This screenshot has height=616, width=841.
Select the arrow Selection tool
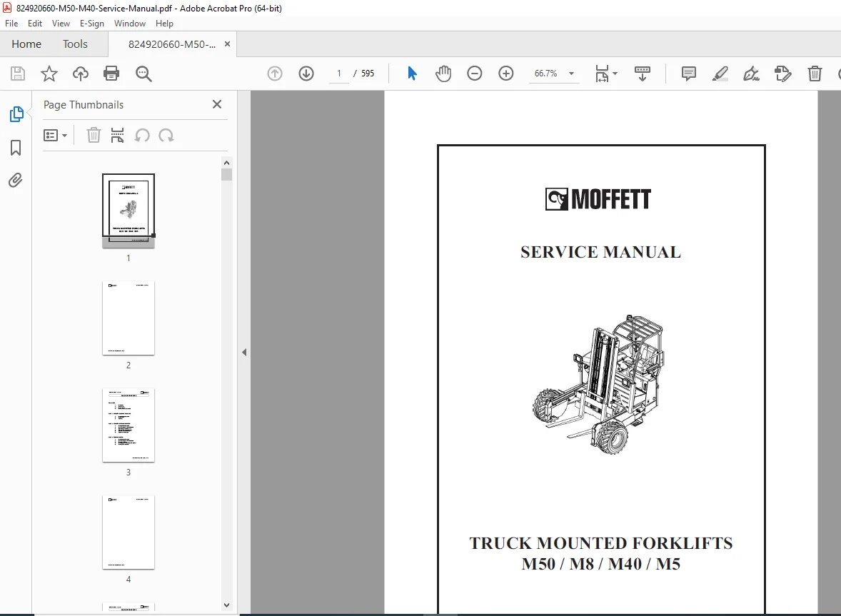412,74
